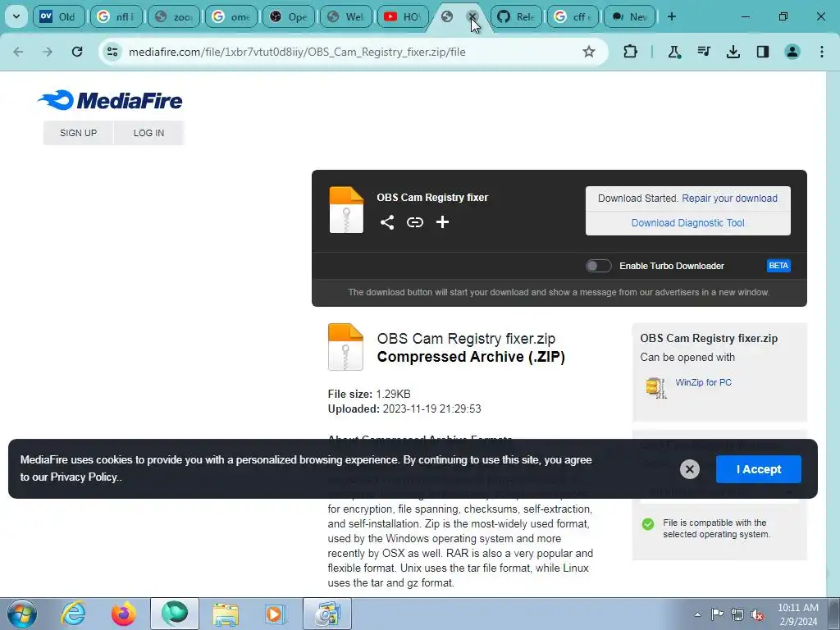
Task: Reload the page
Action: [x=77, y=52]
